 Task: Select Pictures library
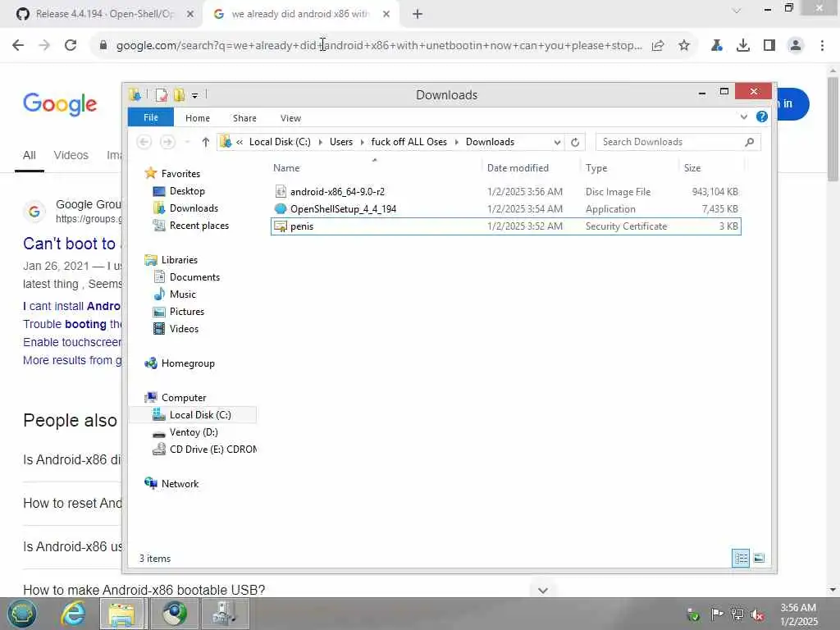pyautogui.click(x=186, y=311)
